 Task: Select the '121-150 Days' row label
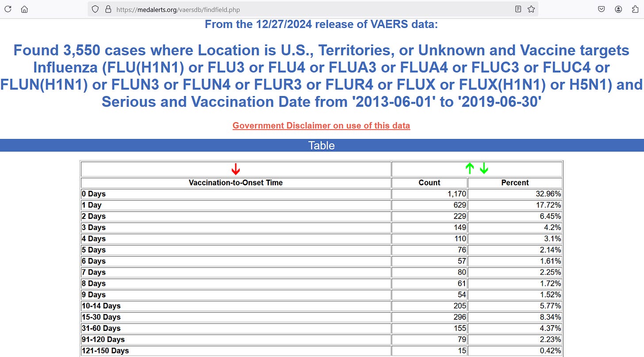click(105, 351)
